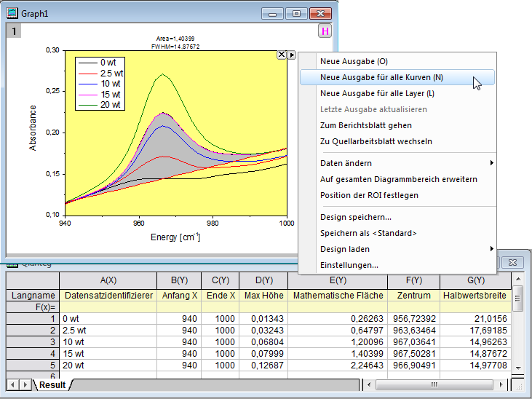Select column header B(Y)
This screenshot has width=532, height=399.
[179, 280]
